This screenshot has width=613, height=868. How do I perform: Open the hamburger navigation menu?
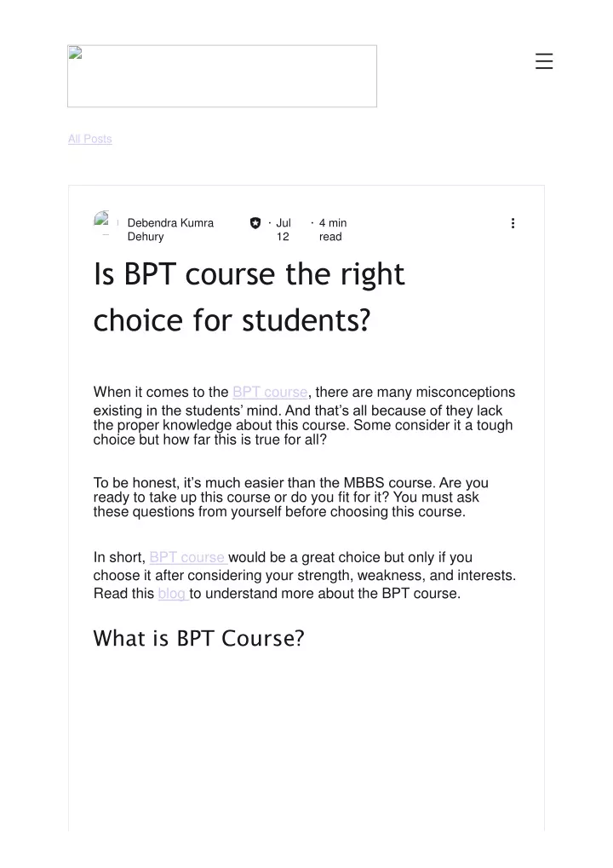(544, 60)
